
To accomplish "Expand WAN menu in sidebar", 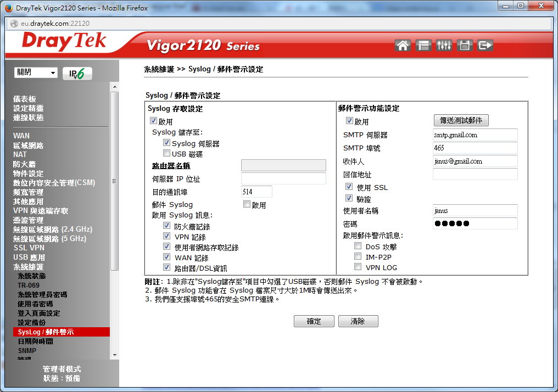I will coord(21,136).
